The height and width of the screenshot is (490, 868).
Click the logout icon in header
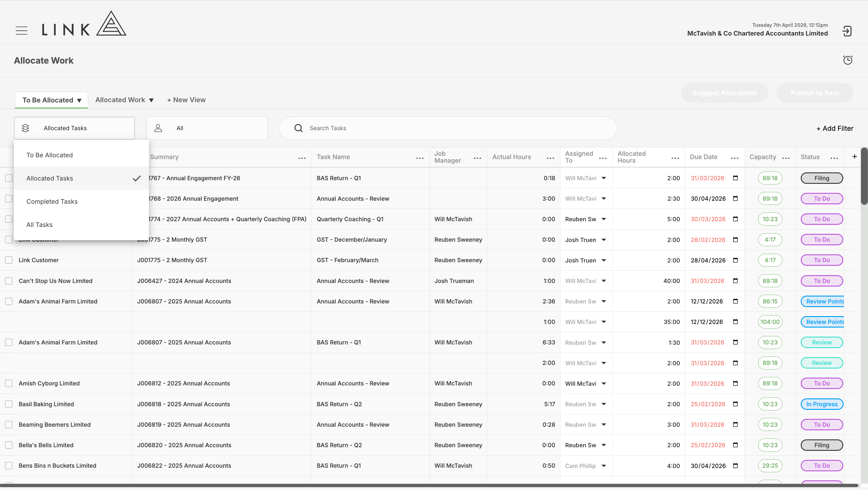click(847, 31)
